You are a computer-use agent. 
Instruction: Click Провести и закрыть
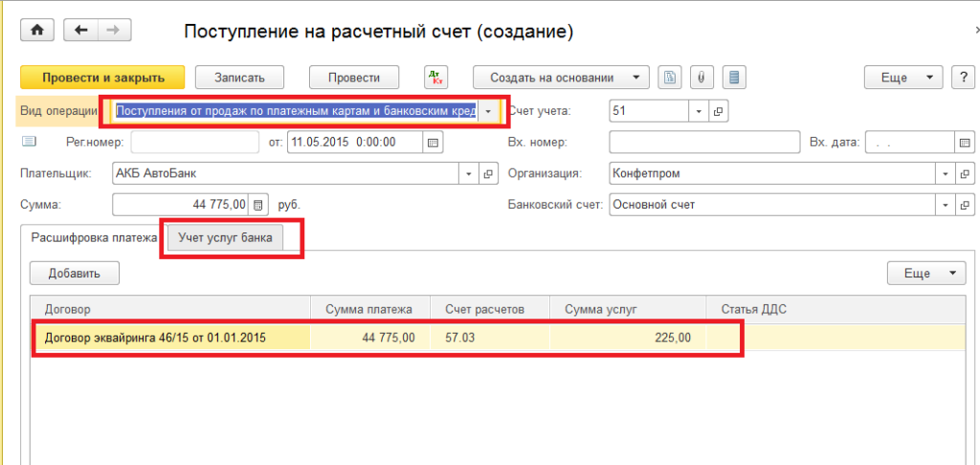[103, 77]
